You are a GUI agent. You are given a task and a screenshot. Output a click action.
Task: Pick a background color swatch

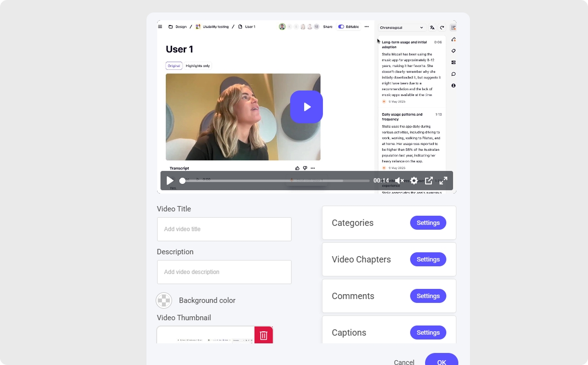(164, 300)
